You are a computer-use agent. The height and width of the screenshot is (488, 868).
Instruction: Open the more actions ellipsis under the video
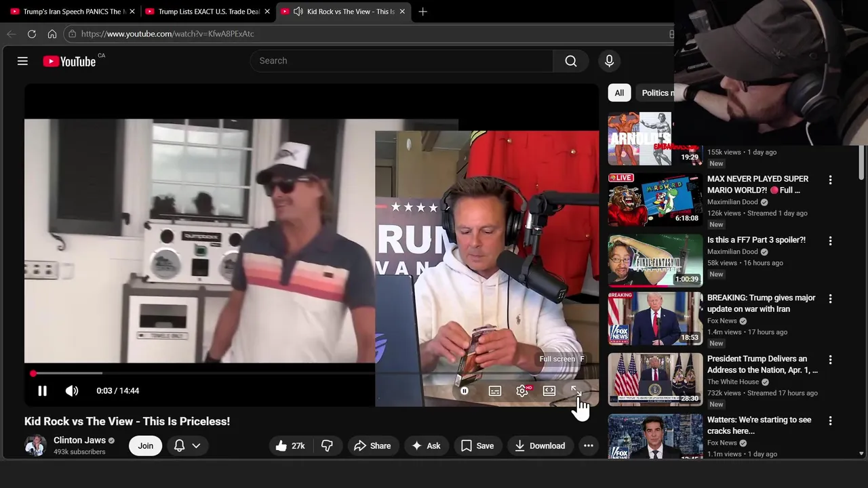[589, 445]
